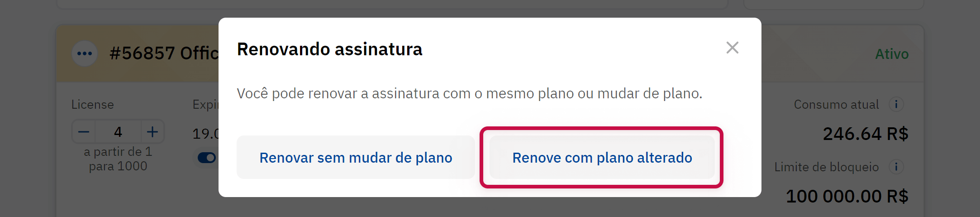Viewport: 980px width, 217px height.
Task: Decrease license count with minus button
Action: pos(84,132)
